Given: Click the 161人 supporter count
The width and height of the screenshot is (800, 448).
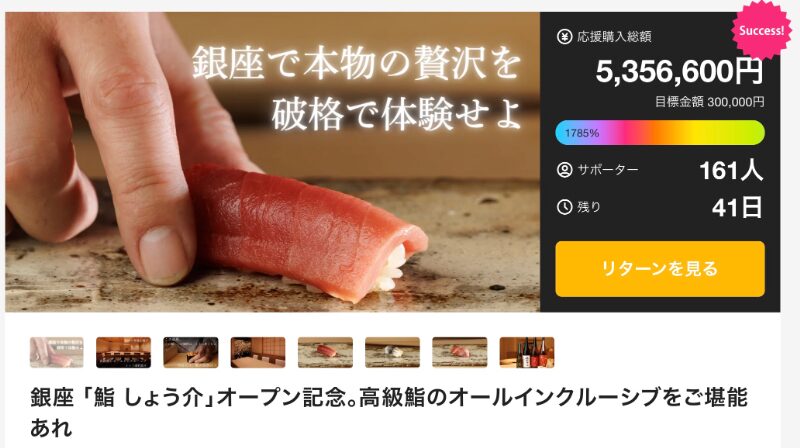Looking at the screenshot, I should click(731, 170).
